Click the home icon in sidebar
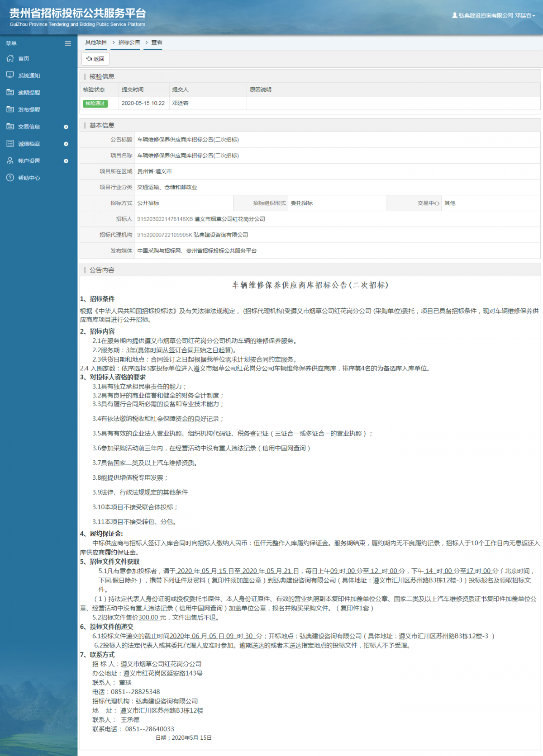This screenshot has height=756, width=543. (10, 58)
